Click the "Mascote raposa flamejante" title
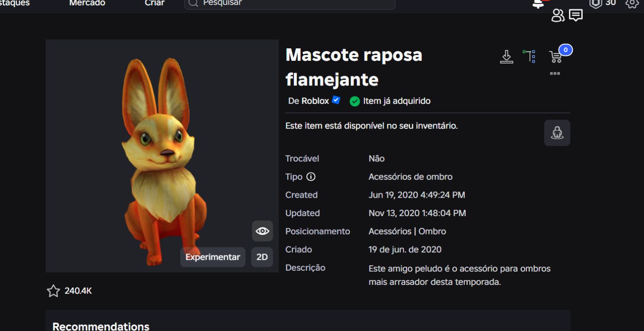Viewport: 644px width, 331px height. 354,67
